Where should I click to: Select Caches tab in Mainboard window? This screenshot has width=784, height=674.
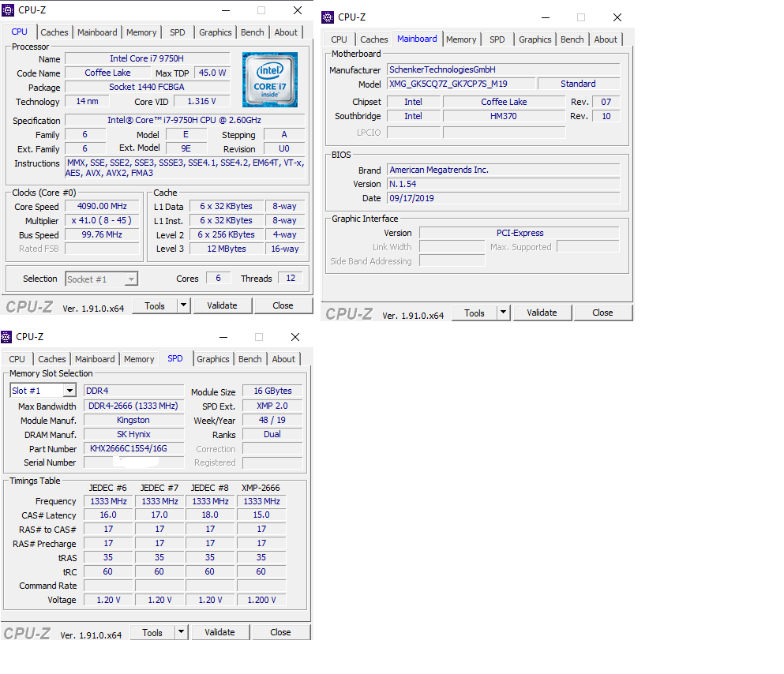coord(374,39)
